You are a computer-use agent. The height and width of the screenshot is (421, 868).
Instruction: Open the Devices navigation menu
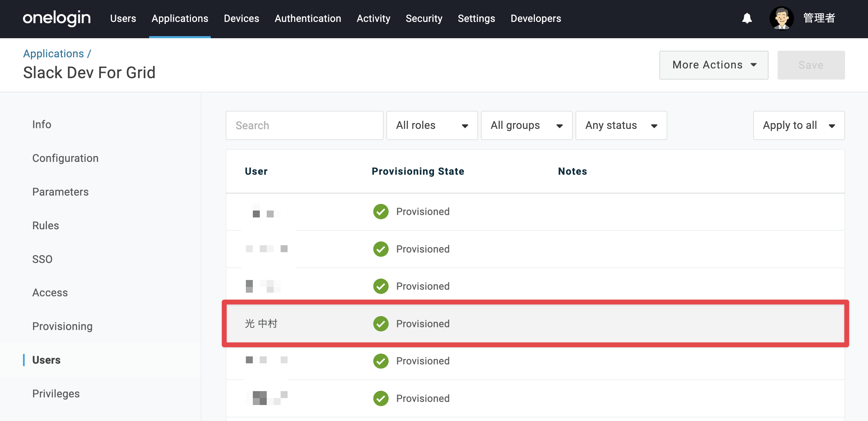pyautogui.click(x=241, y=18)
